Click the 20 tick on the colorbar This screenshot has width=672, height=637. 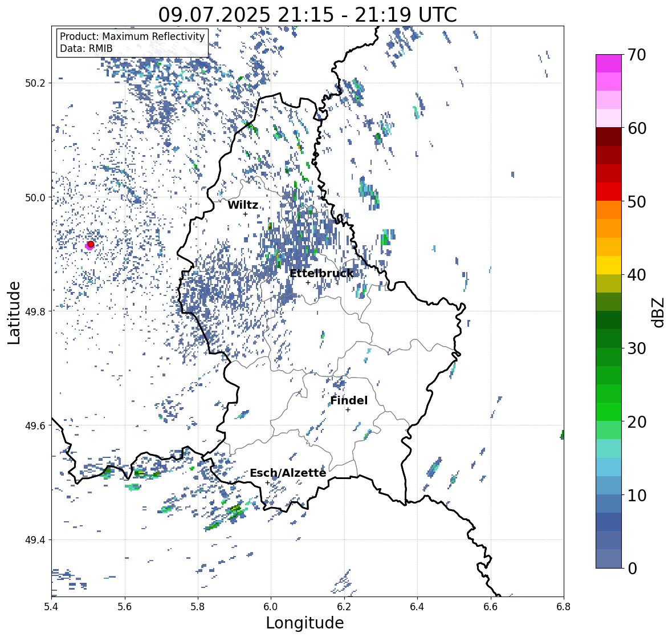pos(637,421)
